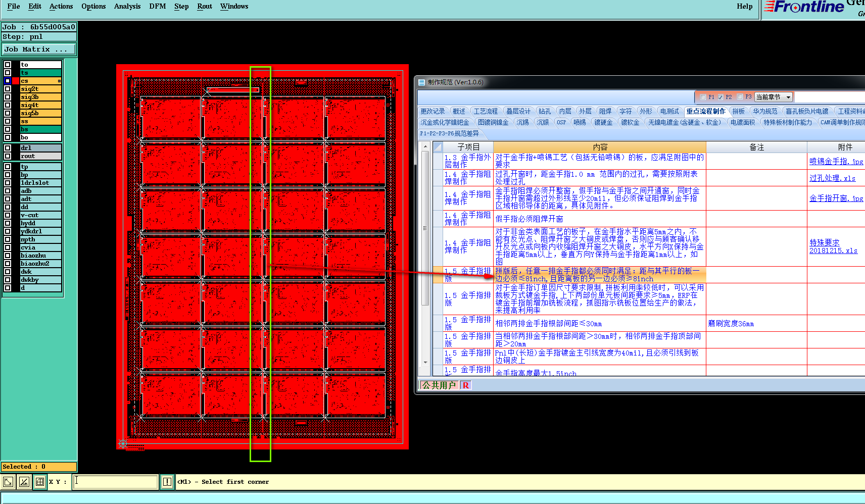This screenshot has width=865, height=504.
Task: Open the 金手指开窗.jpg attachment link
Action: tap(836, 198)
